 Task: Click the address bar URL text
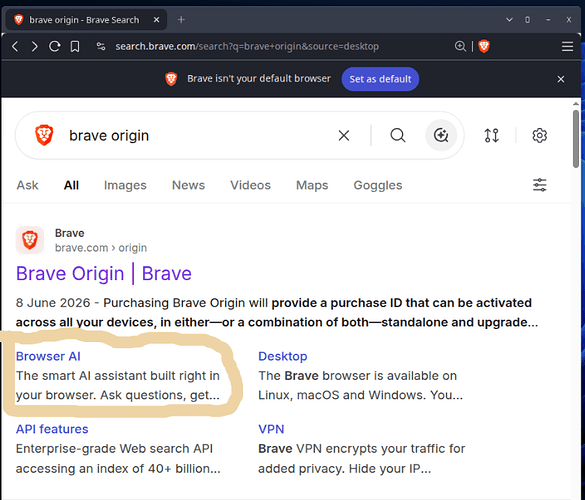[247, 46]
